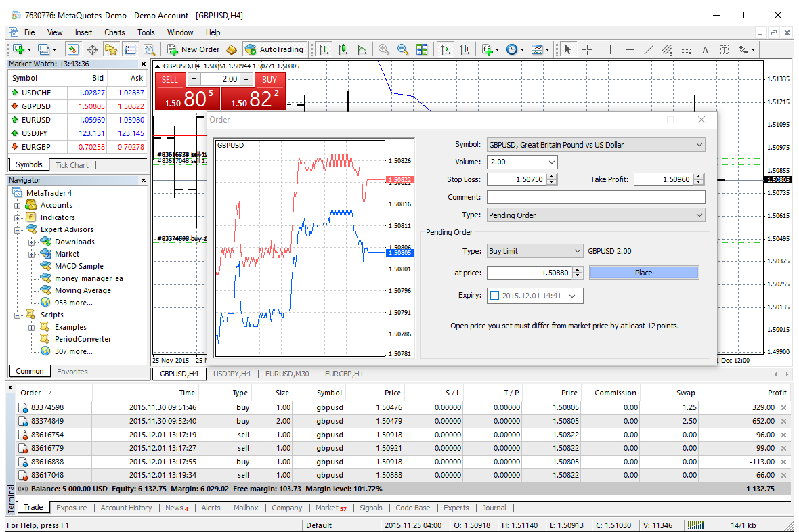Click the Periods clock icon

pyautogui.click(x=512, y=49)
